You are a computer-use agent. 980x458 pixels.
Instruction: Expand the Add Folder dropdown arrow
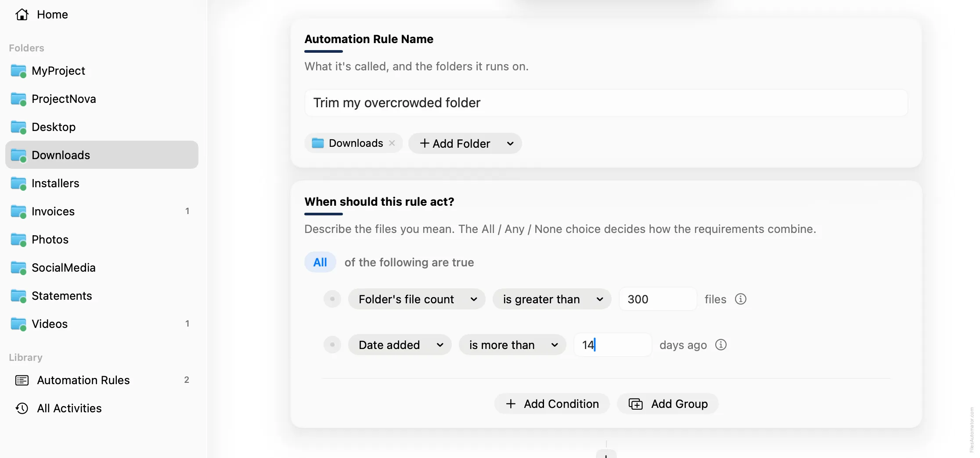pos(510,144)
